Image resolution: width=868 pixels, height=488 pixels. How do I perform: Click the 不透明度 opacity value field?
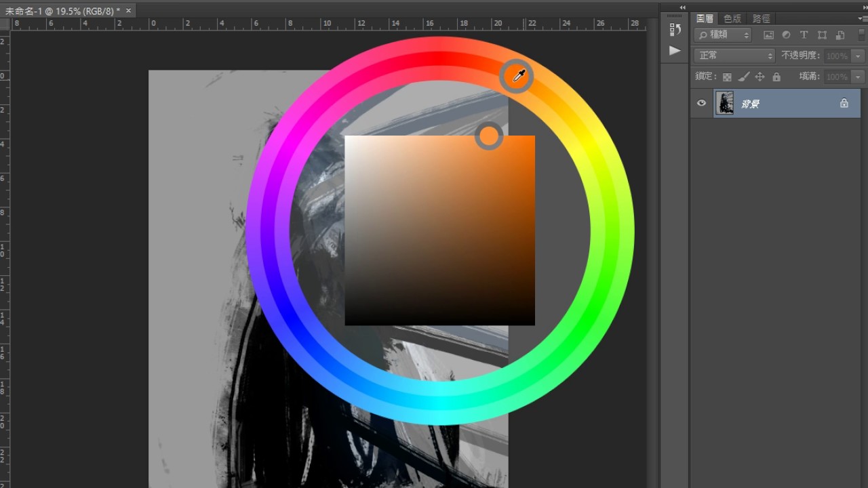click(x=838, y=56)
